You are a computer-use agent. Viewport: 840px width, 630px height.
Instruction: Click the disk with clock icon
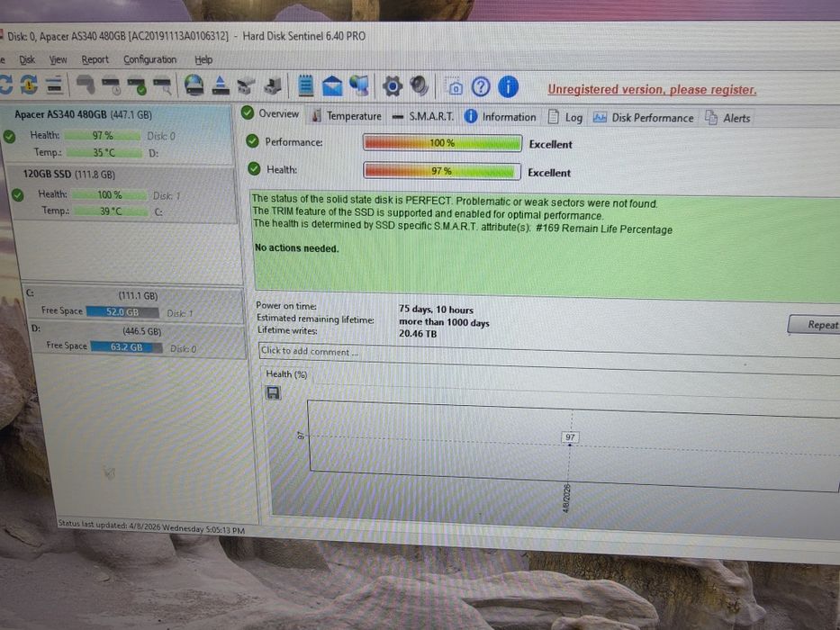click(x=112, y=85)
